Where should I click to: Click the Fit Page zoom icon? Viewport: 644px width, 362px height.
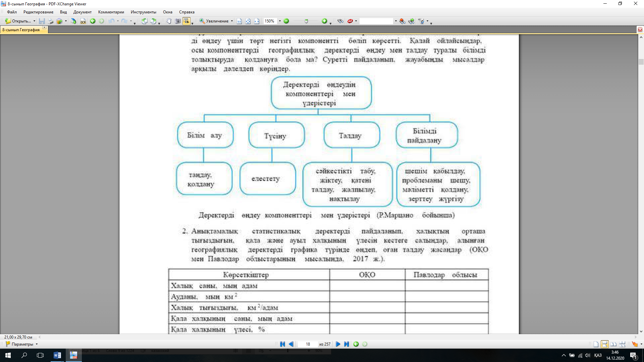pos(248,21)
